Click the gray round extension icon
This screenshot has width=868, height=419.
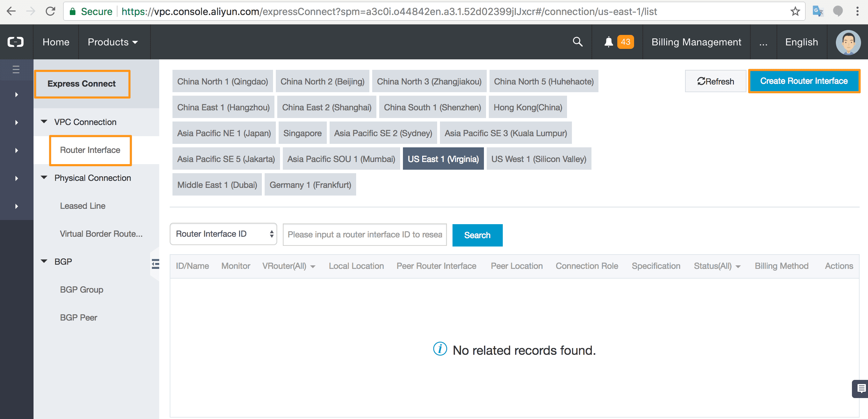[x=838, y=11]
